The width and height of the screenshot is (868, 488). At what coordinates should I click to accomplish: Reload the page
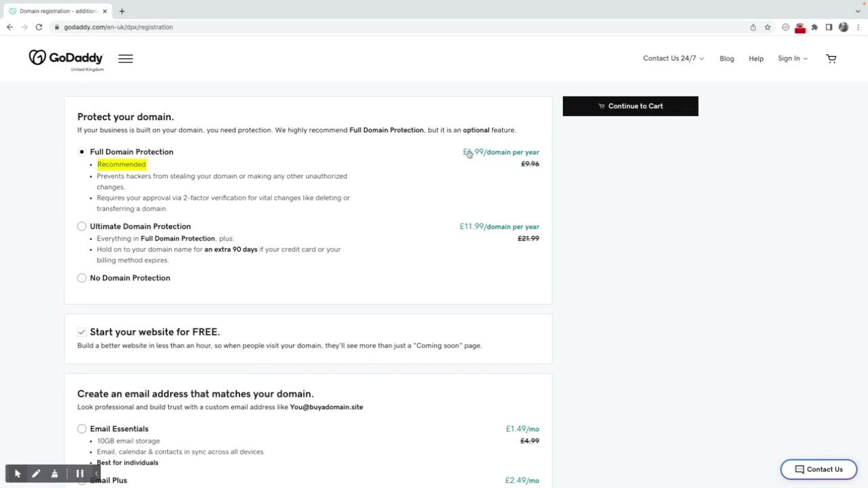tap(39, 27)
